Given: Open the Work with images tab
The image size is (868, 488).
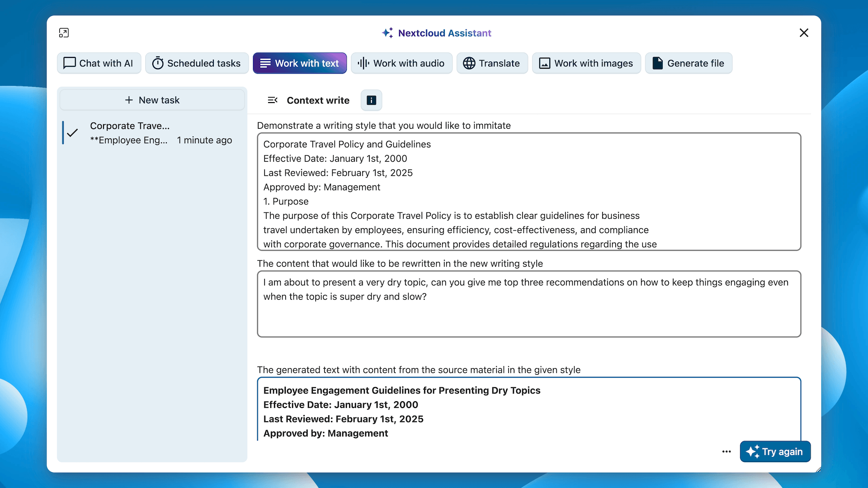Looking at the screenshot, I should tap(586, 63).
